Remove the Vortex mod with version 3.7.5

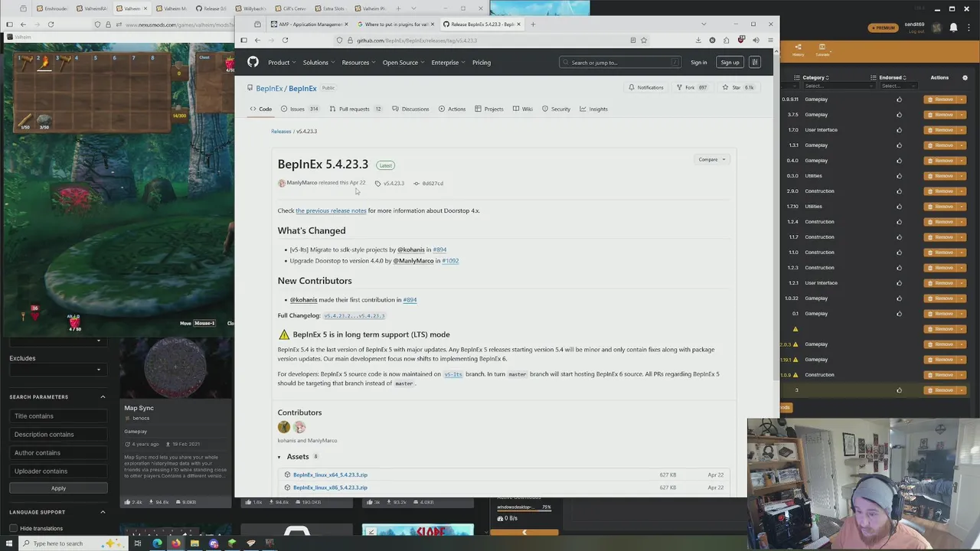point(941,115)
